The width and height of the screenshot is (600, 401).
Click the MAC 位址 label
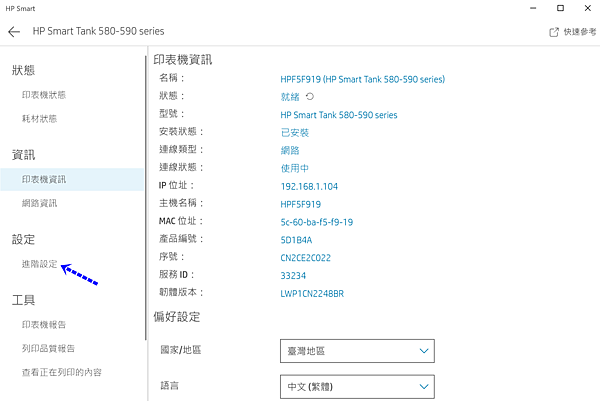(x=181, y=221)
